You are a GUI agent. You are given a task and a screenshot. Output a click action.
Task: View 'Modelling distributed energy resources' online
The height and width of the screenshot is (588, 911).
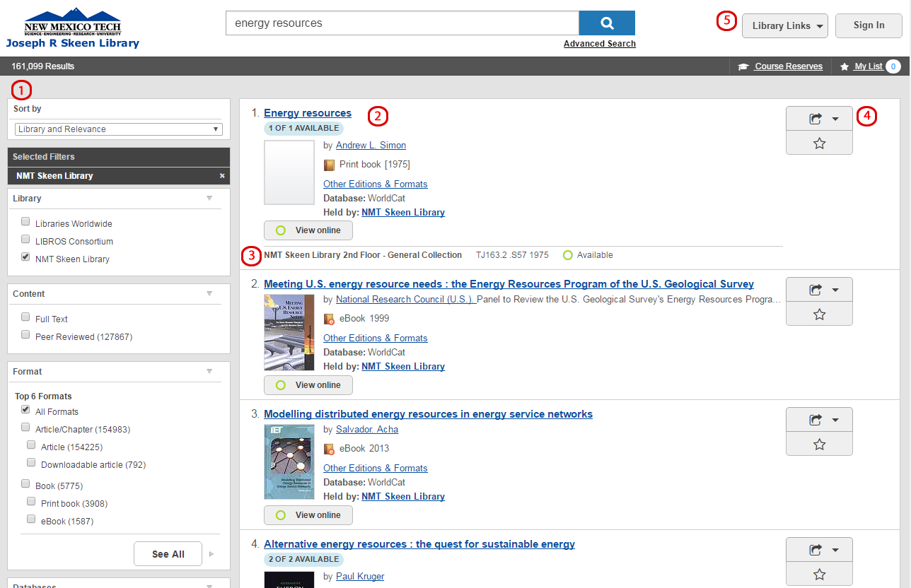pos(308,515)
